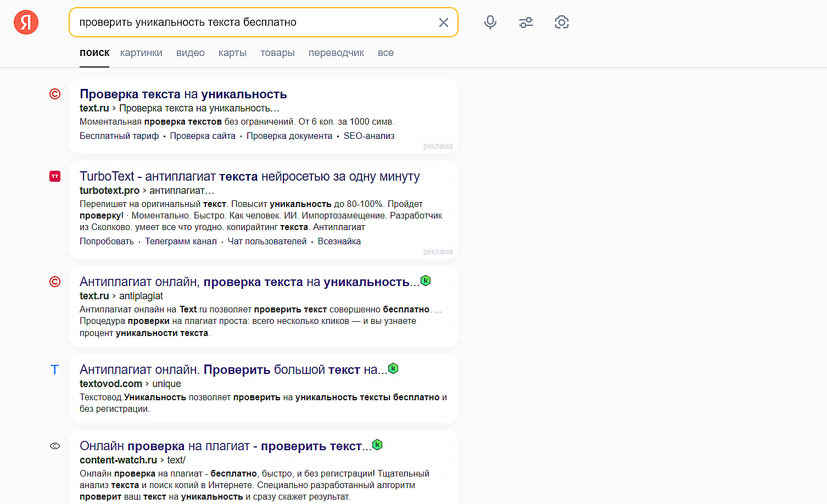Open the 'SEO-анализ' sitelink
This screenshot has width=827, height=504.
tap(369, 136)
